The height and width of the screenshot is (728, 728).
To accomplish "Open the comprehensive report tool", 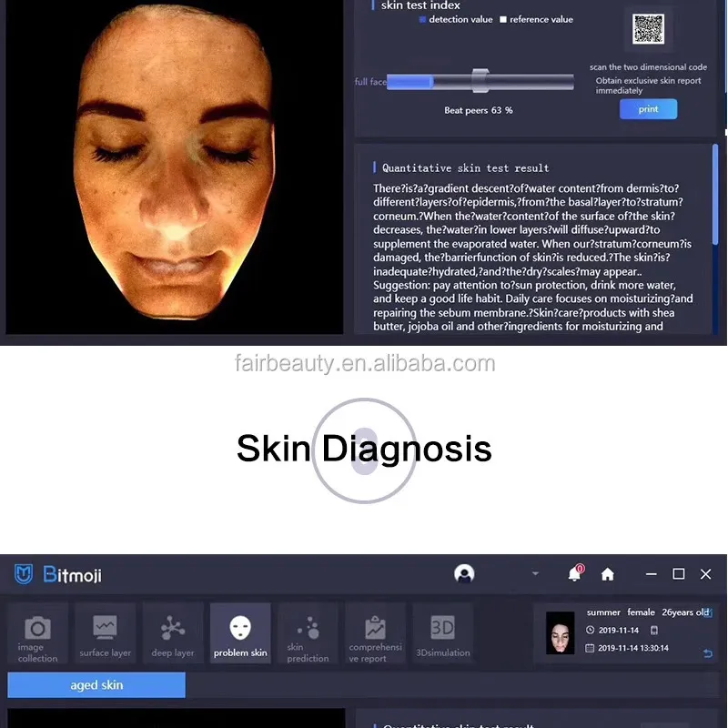I will tap(375, 633).
